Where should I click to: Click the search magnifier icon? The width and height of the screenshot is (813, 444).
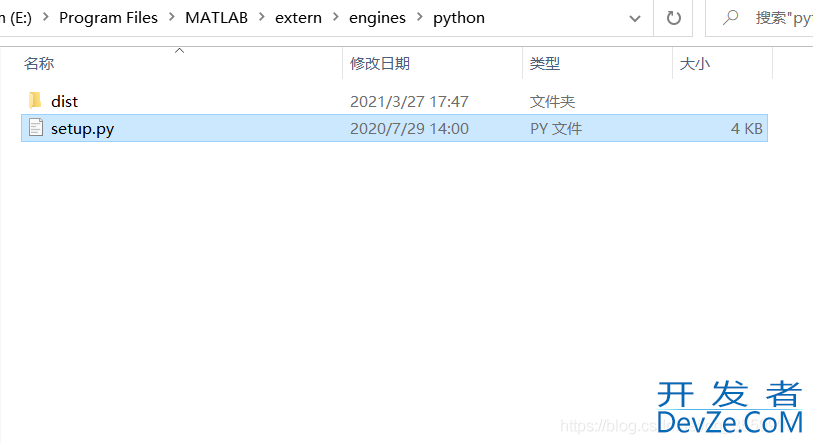731,18
